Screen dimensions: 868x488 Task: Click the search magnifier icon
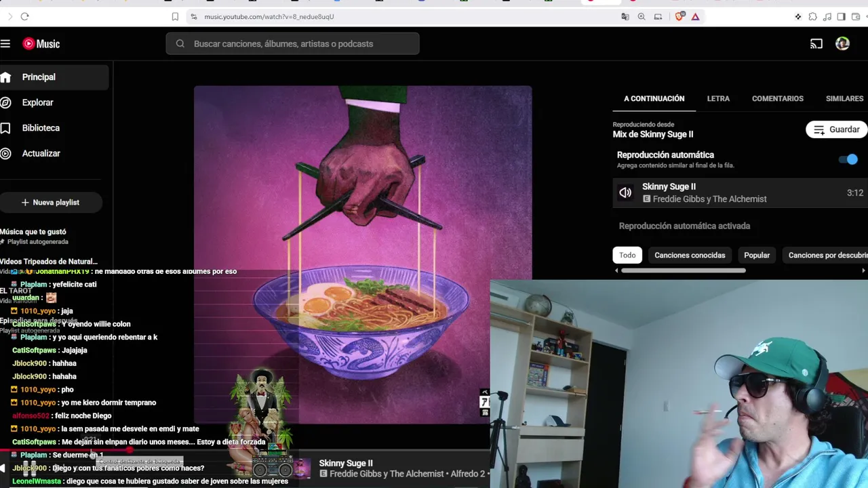point(180,44)
